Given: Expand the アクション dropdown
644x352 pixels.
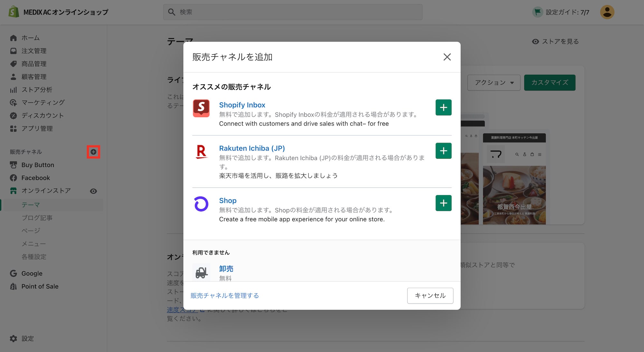Looking at the screenshot, I should coord(494,83).
